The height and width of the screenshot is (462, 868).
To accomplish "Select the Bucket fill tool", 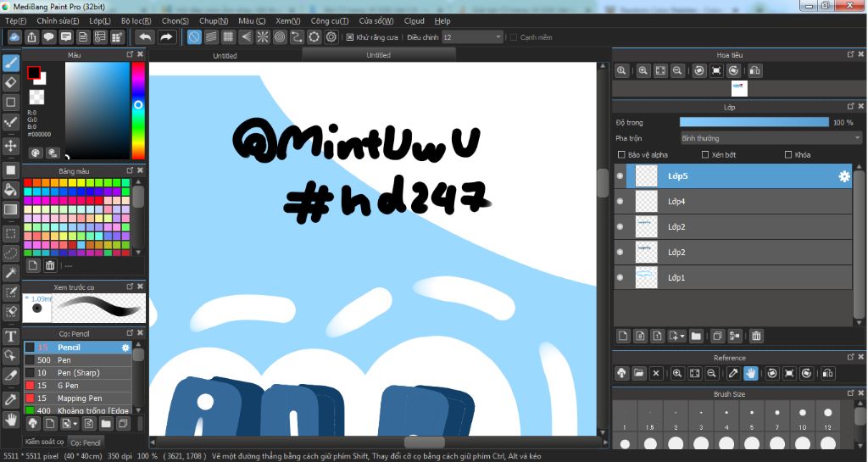I will (x=10, y=190).
